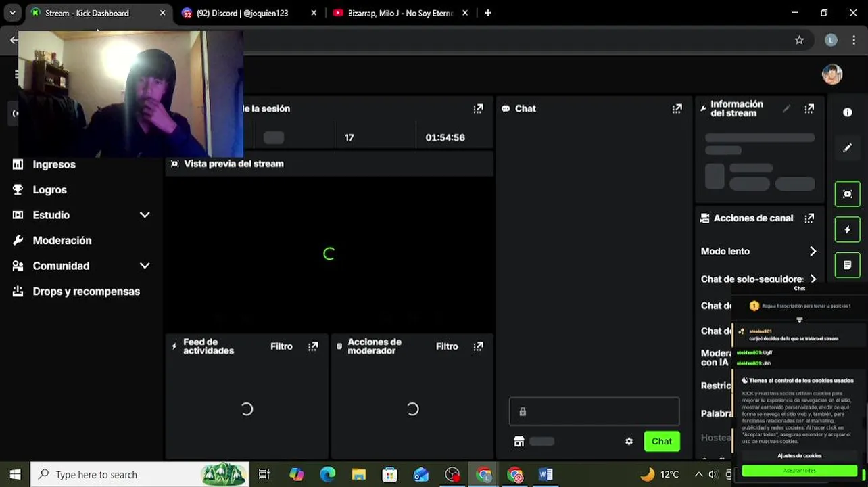Accept all cookies with green button
The image size is (868, 487).
[x=799, y=471]
